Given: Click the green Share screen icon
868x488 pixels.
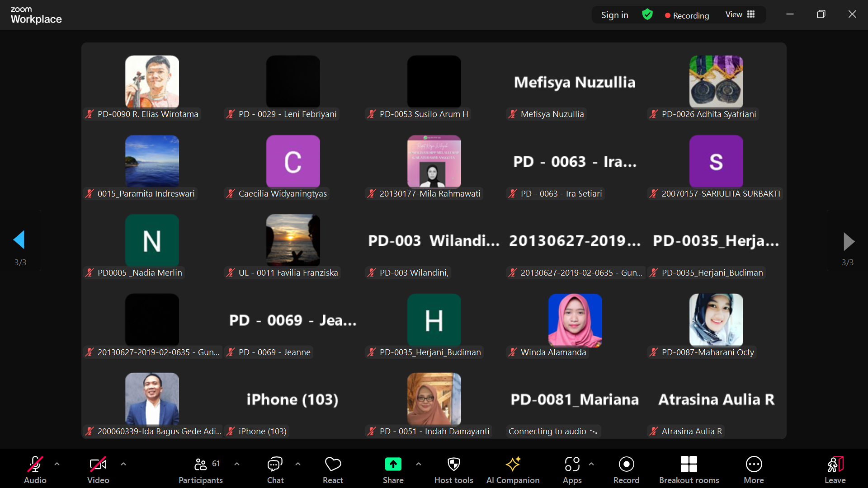Looking at the screenshot, I should point(393,464).
